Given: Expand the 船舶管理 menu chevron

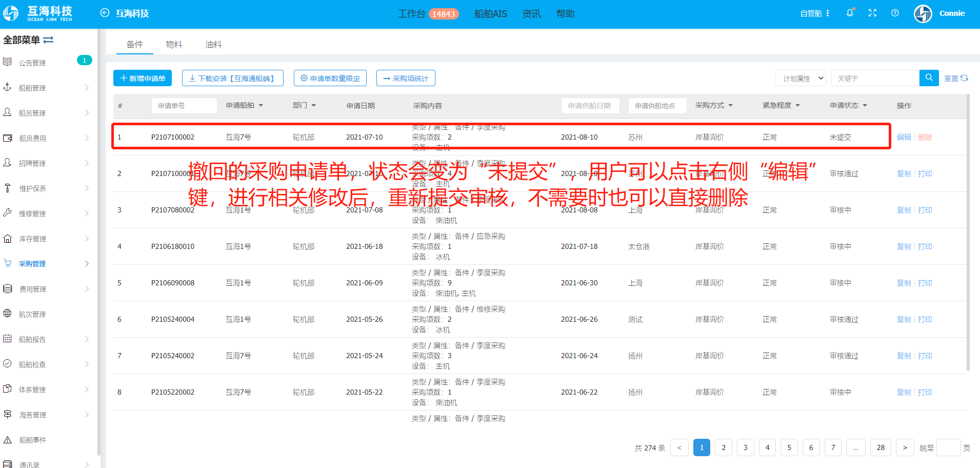Looking at the screenshot, I should click(x=87, y=88).
